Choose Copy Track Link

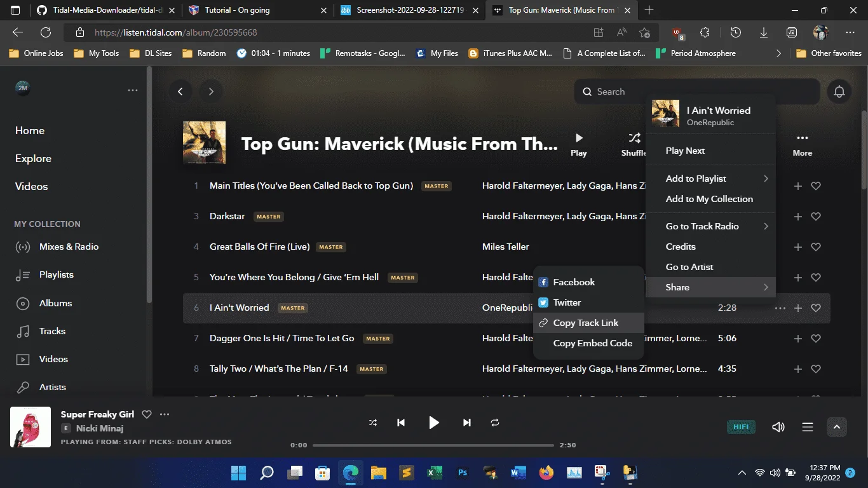(588, 323)
